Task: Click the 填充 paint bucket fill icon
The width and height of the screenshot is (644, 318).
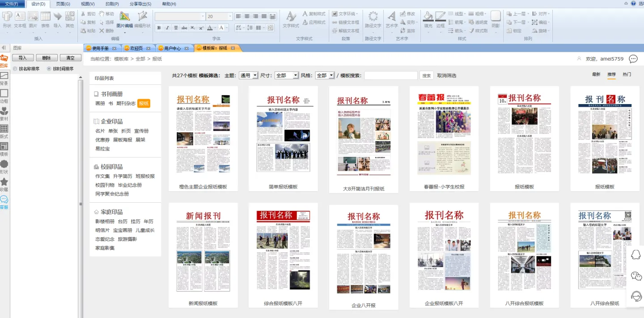Action: [428, 20]
